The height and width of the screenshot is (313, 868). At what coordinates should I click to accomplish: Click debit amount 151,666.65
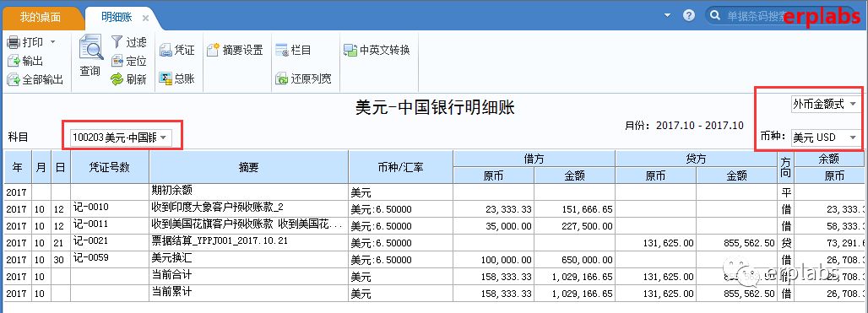(575, 208)
